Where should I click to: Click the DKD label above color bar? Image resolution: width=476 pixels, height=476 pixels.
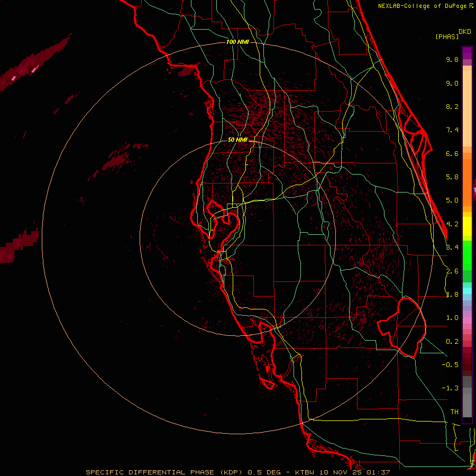pyautogui.click(x=464, y=32)
